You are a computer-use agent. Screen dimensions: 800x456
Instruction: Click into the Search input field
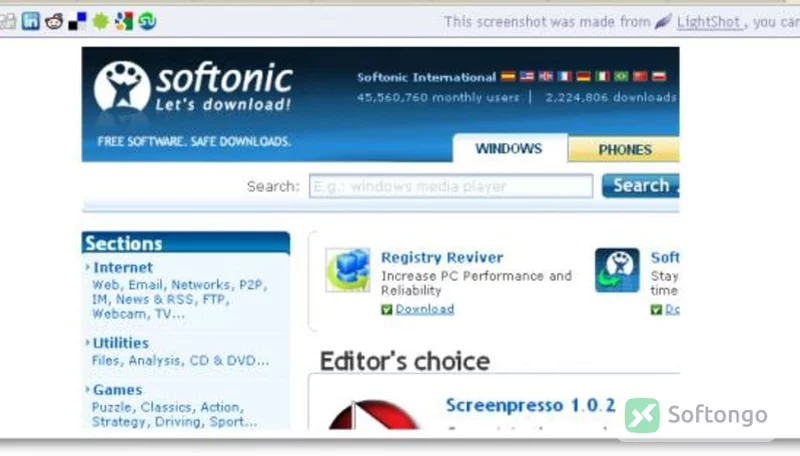tap(451, 186)
